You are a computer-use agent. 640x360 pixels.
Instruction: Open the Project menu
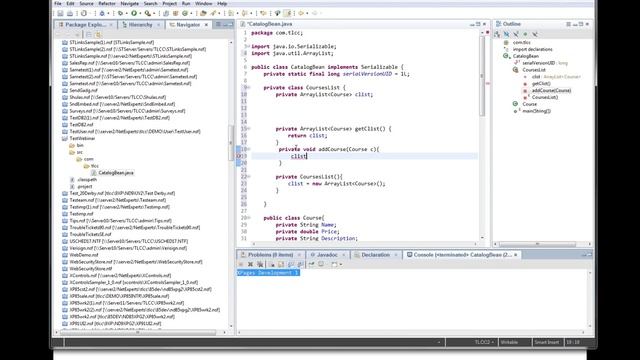tap(169, 4)
